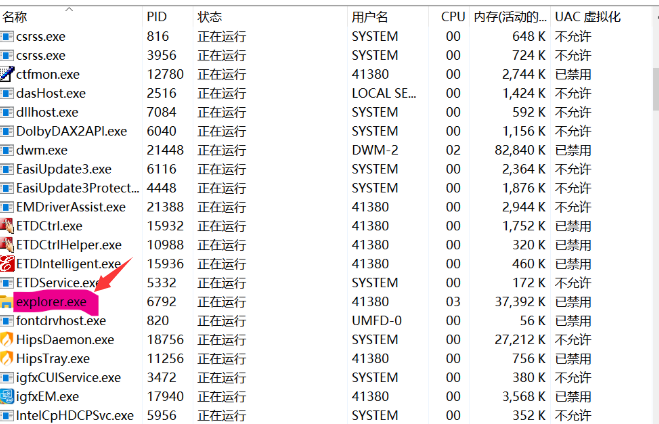Select the igfxEM.exe icon
This screenshot has height=424, width=659.
[x=7, y=397]
